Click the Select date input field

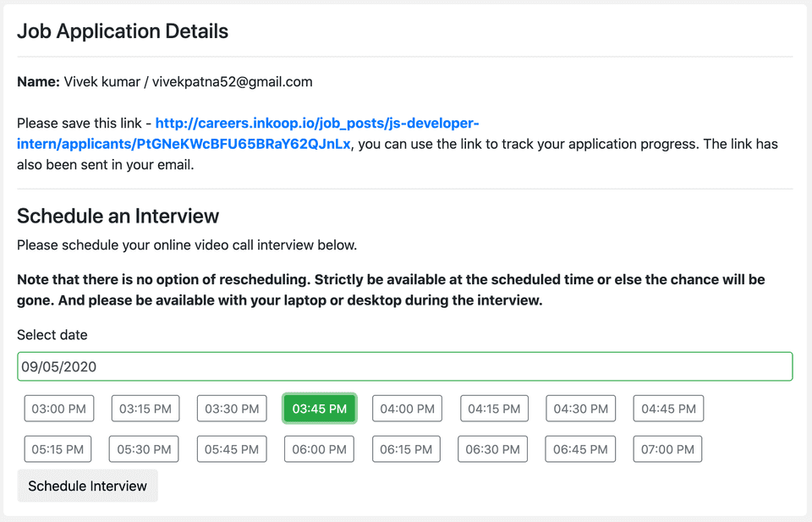click(x=404, y=367)
